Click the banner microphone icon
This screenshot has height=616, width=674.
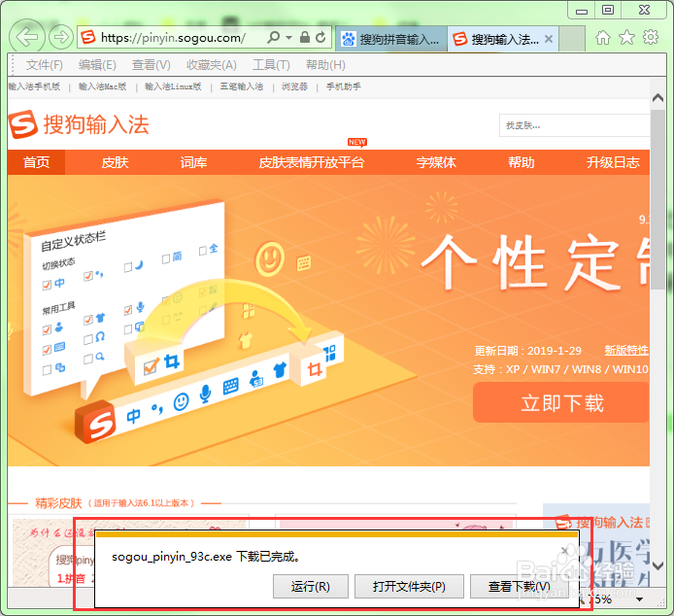pyautogui.click(x=206, y=394)
